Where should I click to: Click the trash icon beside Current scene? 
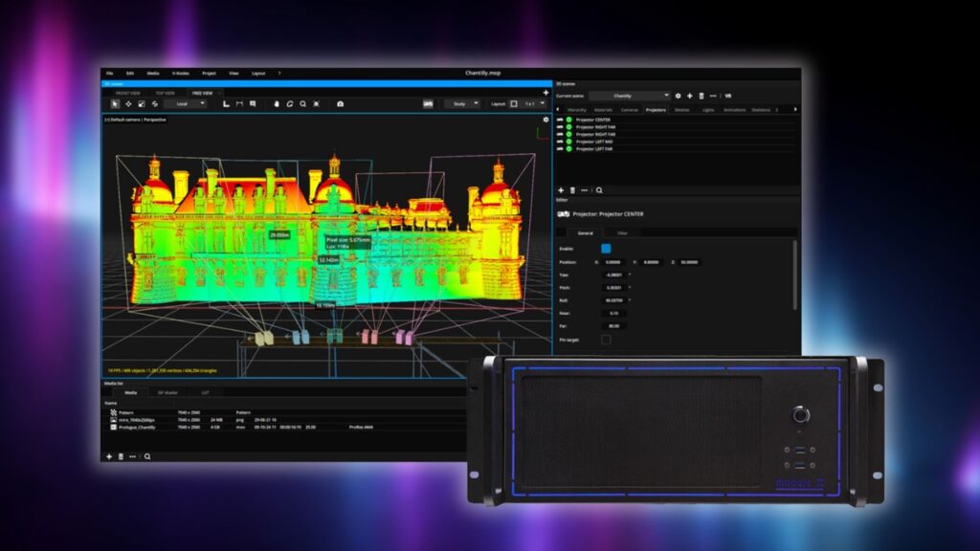point(702,96)
